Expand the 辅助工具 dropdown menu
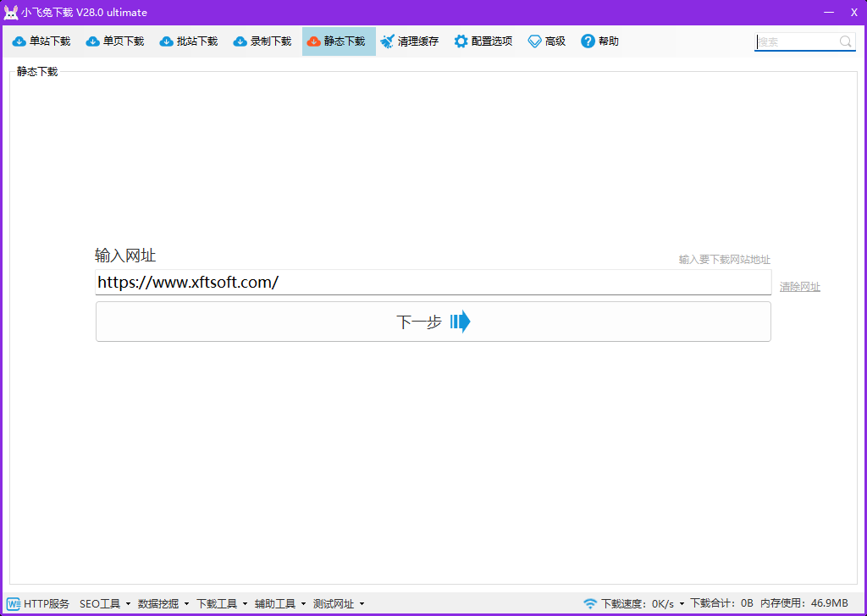Screen dimensions: 867x616 [280, 603]
